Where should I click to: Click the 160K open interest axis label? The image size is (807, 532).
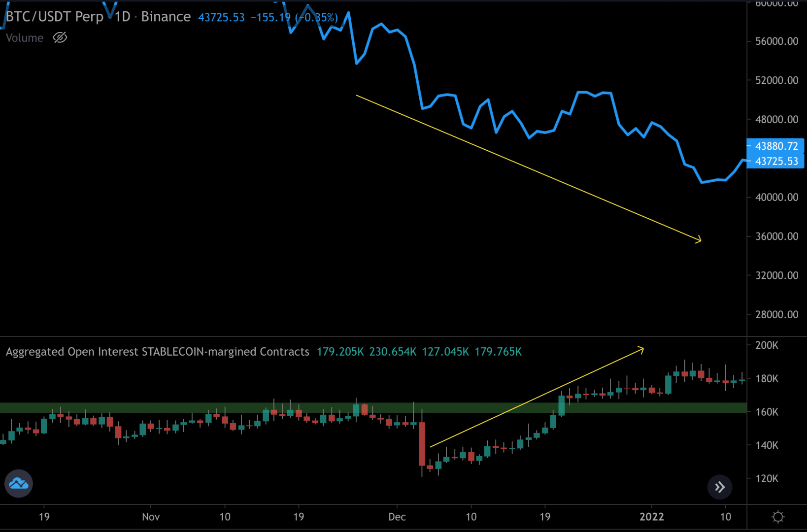[767, 412]
